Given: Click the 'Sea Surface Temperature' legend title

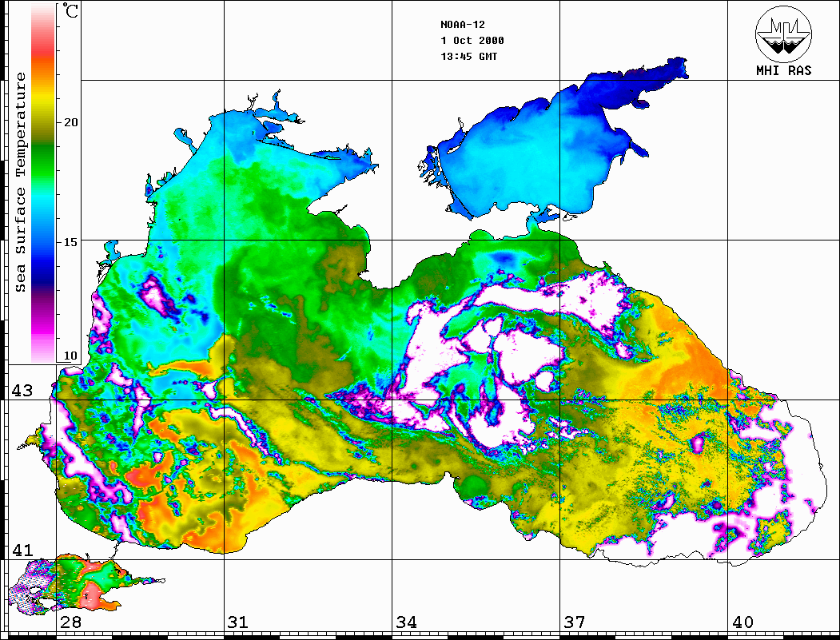Looking at the screenshot, I should (20, 182).
